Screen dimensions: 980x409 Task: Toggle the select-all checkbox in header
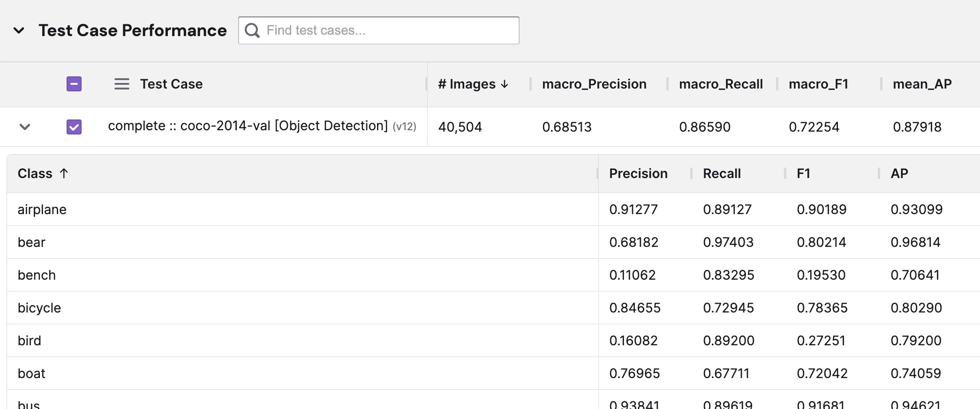(x=74, y=84)
